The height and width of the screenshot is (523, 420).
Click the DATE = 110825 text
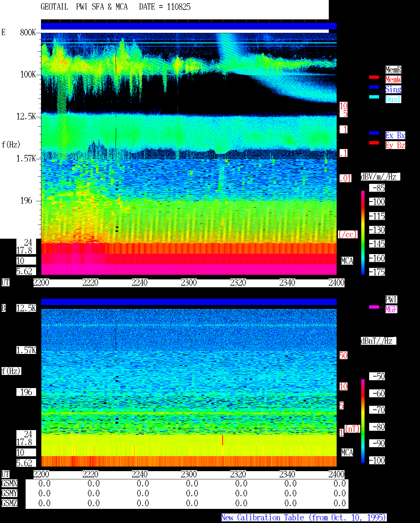(x=165, y=7)
